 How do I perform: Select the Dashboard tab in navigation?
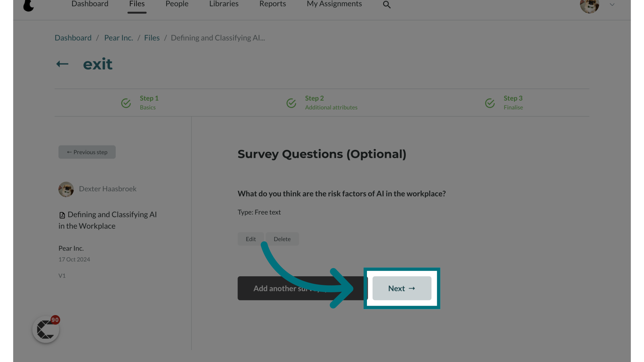(x=90, y=4)
